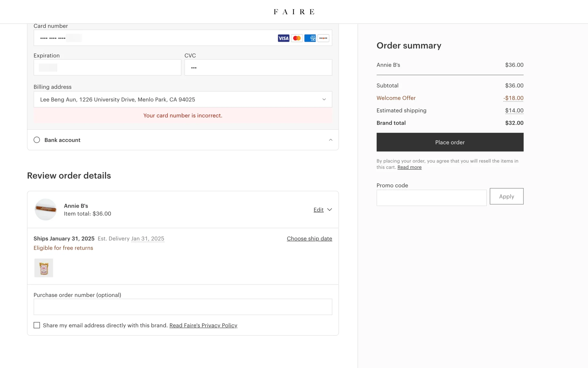Focus the Promo code input field
This screenshot has height=368, width=588.
[x=431, y=198]
